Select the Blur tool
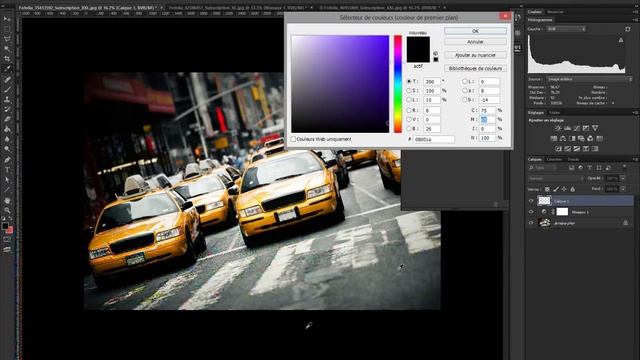Image resolution: width=640 pixels, height=360 pixels. (7, 139)
